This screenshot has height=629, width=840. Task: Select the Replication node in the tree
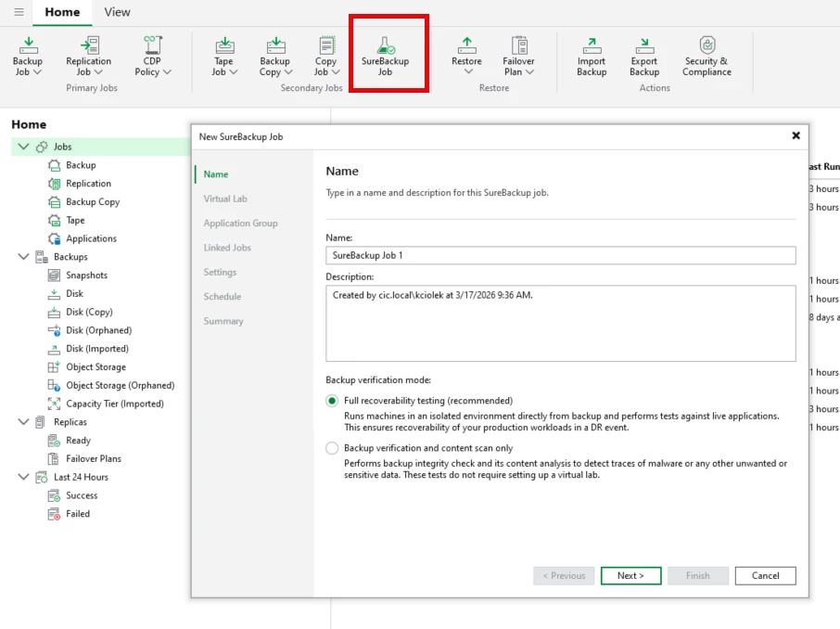88,184
